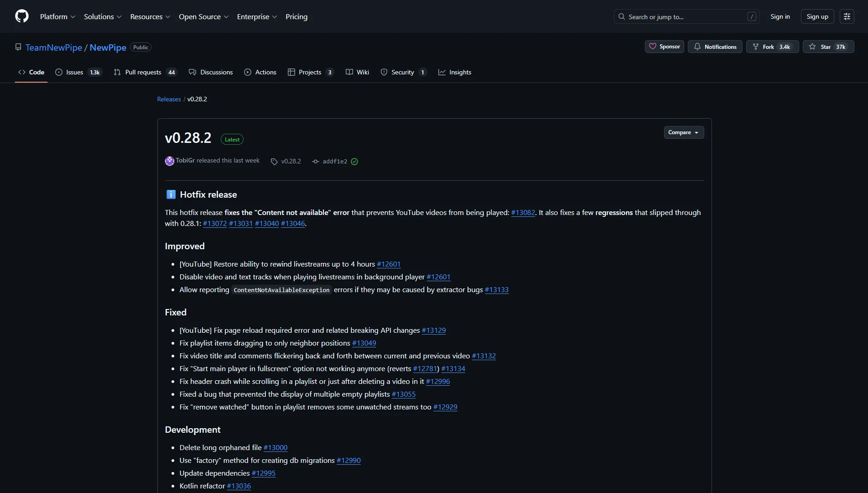
Task: Open the appearance settings icon in header
Action: (847, 16)
